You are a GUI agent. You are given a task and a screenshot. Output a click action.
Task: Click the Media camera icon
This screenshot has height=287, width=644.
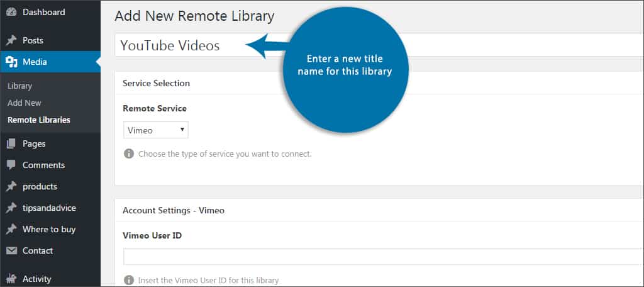tap(11, 62)
